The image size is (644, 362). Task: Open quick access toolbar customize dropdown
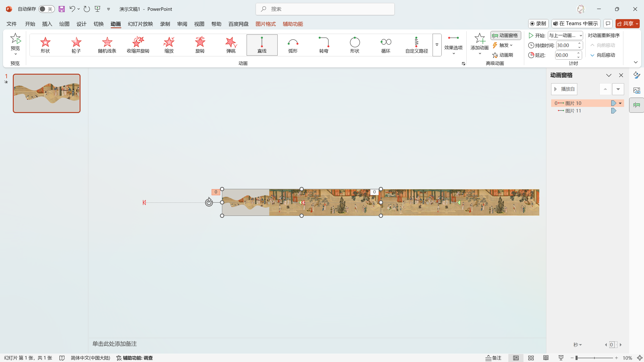[108, 9]
